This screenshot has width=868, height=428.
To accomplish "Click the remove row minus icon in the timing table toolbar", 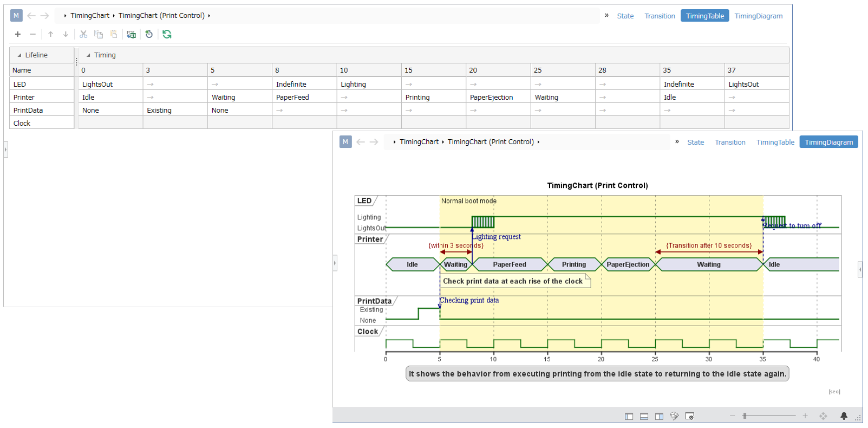I will [33, 34].
